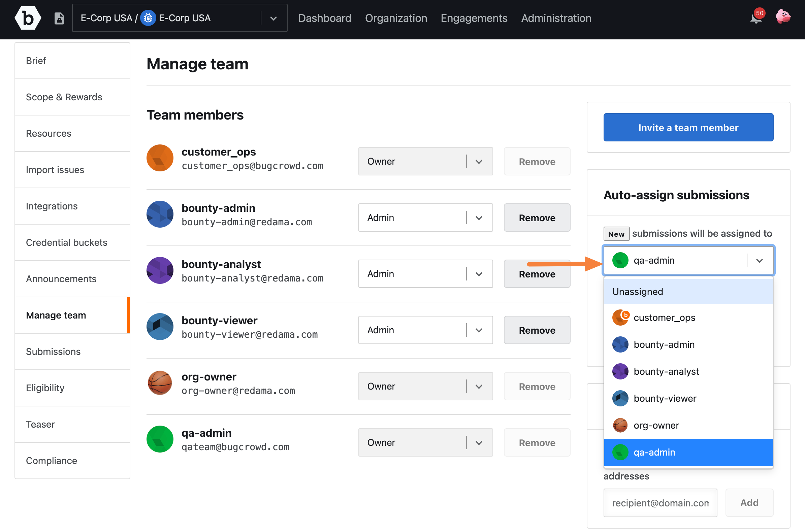The width and height of the screenshot is (805, 532).
Task: Select customer_ops in auto-assign list
Action: [688, 318]
